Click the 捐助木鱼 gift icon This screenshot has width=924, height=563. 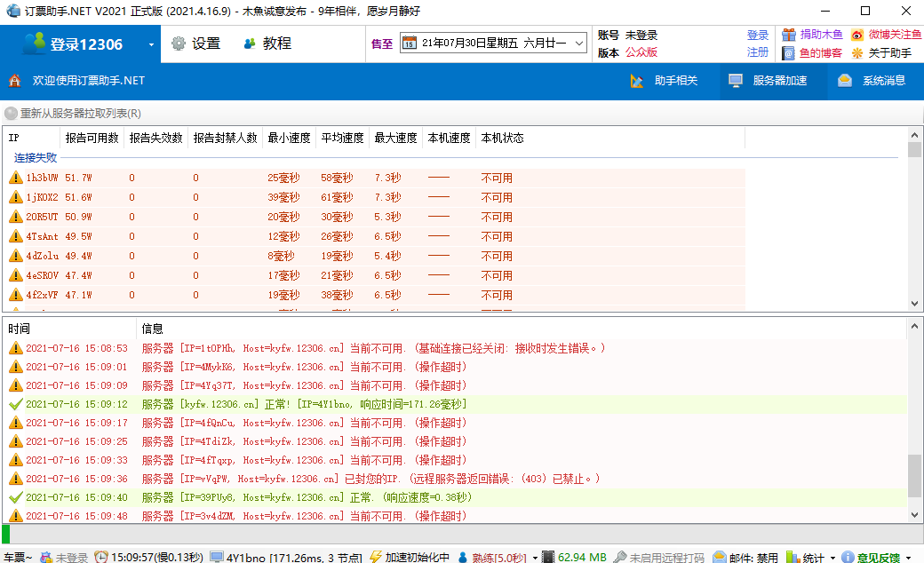coord(789,36)
